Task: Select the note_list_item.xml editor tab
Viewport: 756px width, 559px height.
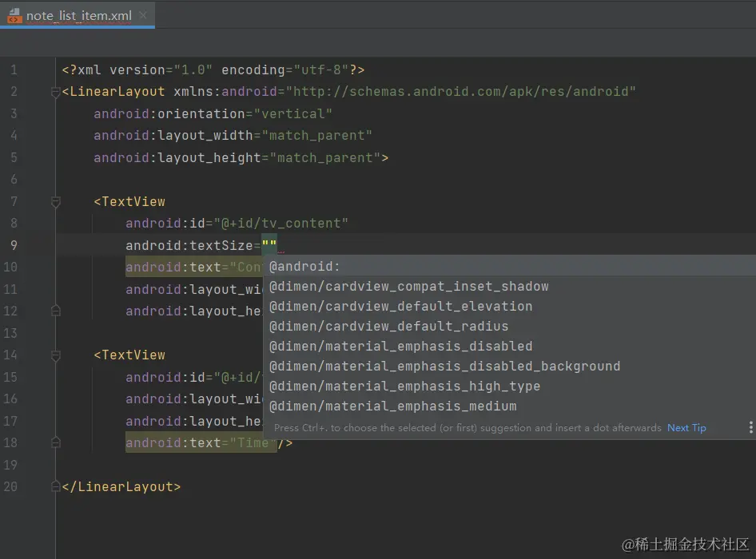Action: click(78, 15)
